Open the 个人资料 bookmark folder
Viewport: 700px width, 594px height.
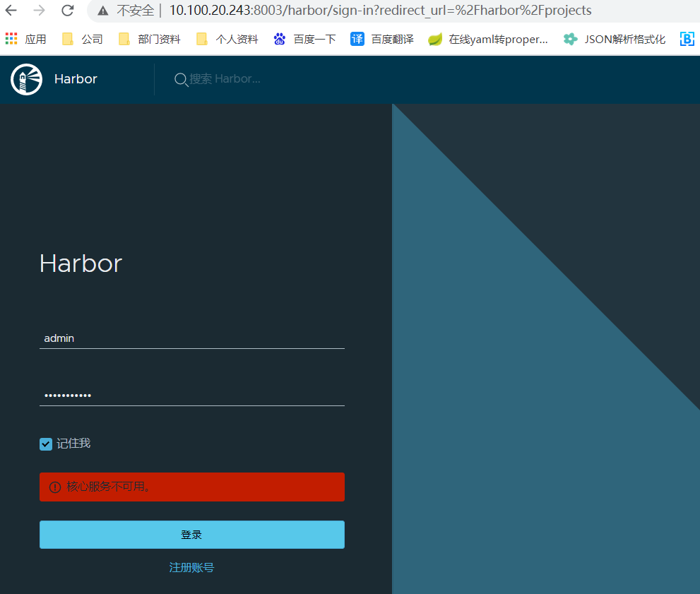tap(227, 40)
